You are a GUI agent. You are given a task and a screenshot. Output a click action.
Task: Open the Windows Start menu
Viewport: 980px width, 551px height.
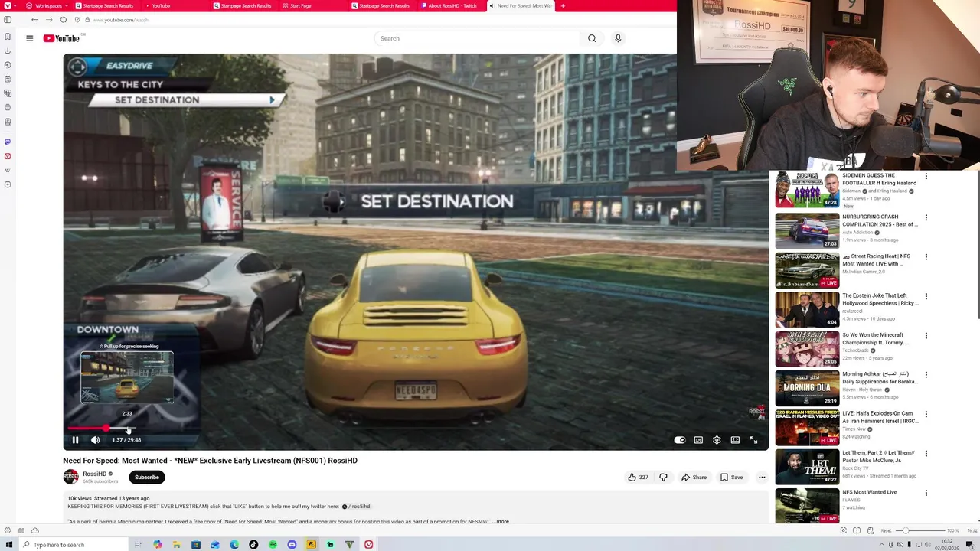[x=9, y=544]
